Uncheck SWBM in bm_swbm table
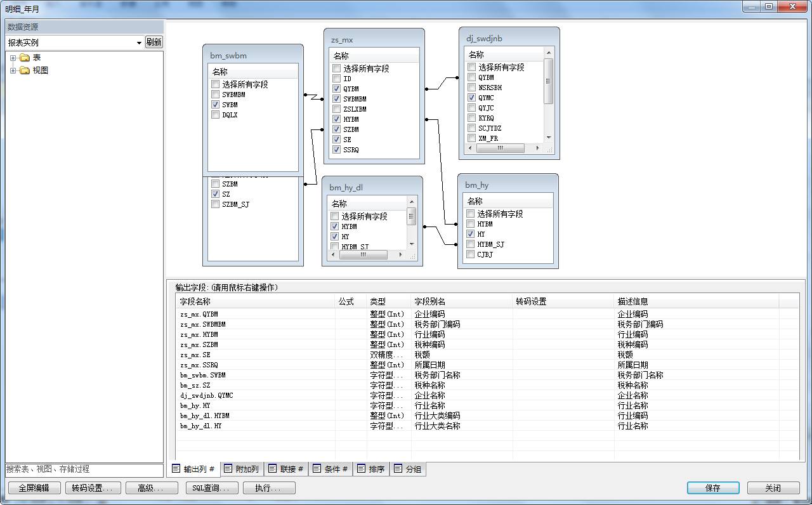The width and height of the screenshot is (812, 505). click(x=216, y=105)
